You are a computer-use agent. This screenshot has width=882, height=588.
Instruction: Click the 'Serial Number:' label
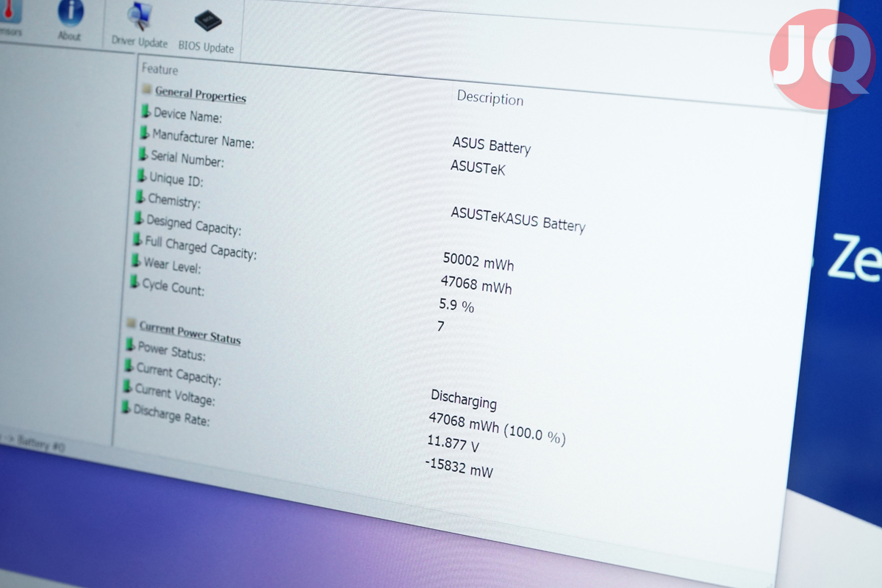(187, 159)
